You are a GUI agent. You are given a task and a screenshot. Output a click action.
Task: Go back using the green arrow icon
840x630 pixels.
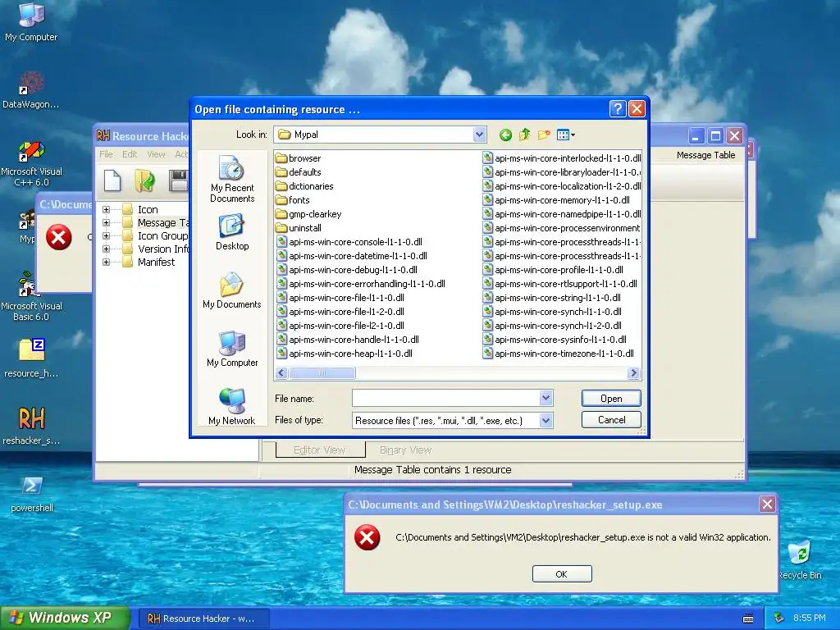505,135
